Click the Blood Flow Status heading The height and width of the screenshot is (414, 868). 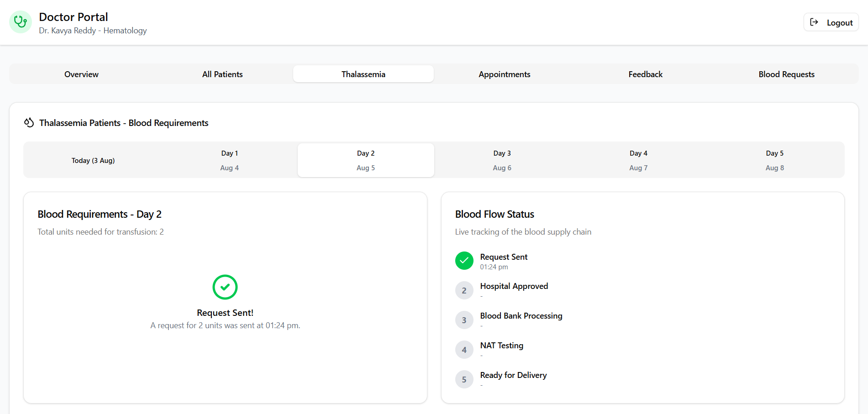point(494,214)
